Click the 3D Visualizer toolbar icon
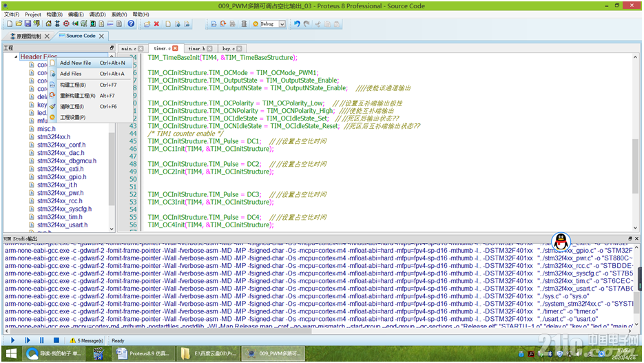The width and height of the screenshot is (644, 363). pyautogui.click(x=75, y=24)
